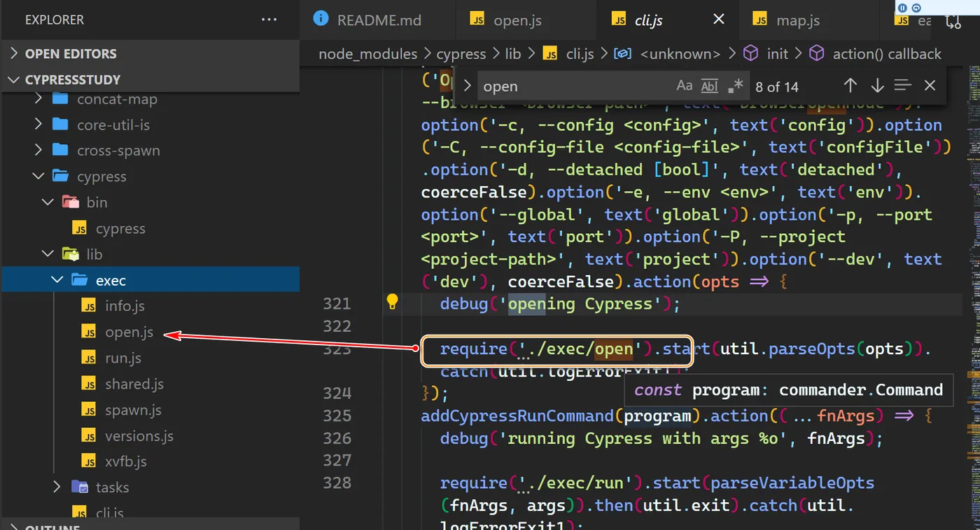
Task: Click the folder icon of concat-map
Action: click(x=60, y=99)
